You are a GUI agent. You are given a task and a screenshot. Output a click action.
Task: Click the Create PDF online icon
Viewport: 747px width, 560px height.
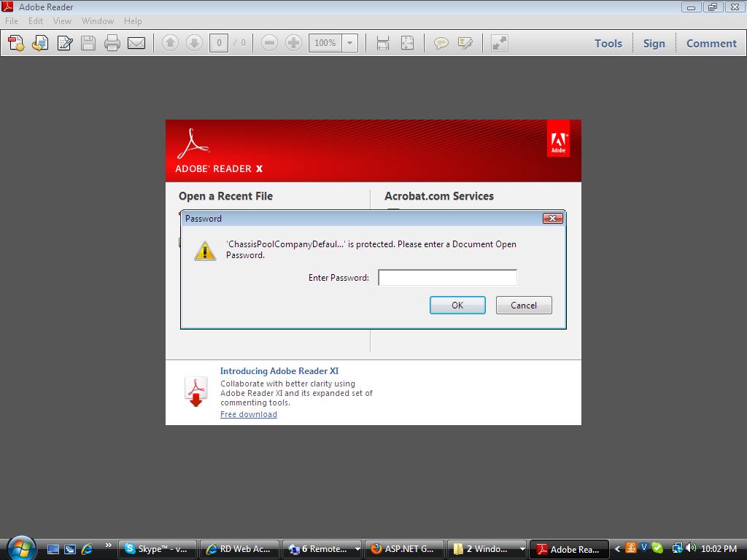[x=16, y=43]
